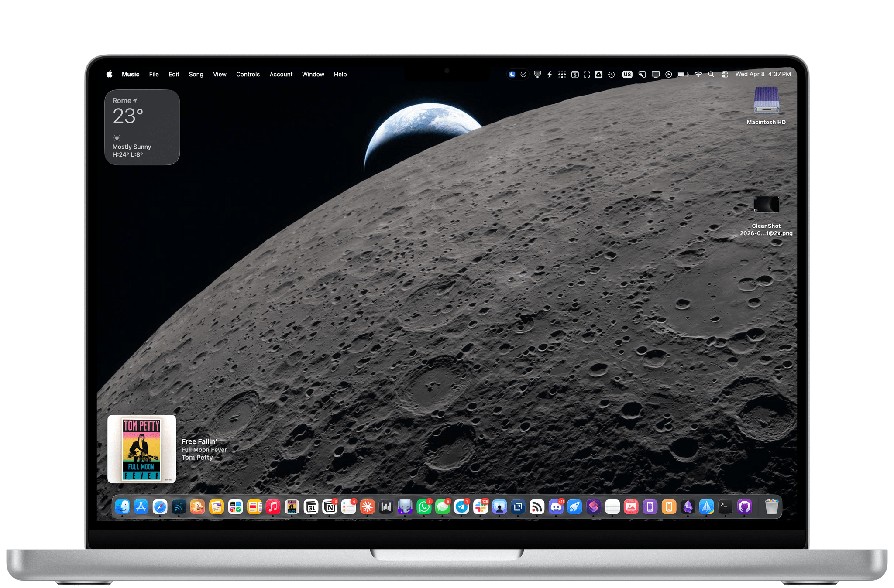894x588 pixels.
Task: Open WhatsApp from the Dock
Action: [x=423, y=506]
